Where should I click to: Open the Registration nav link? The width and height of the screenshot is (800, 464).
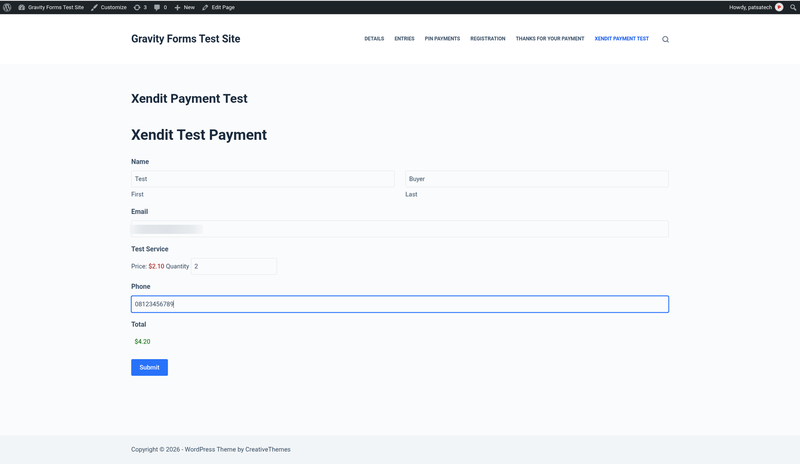pos(488,39)
